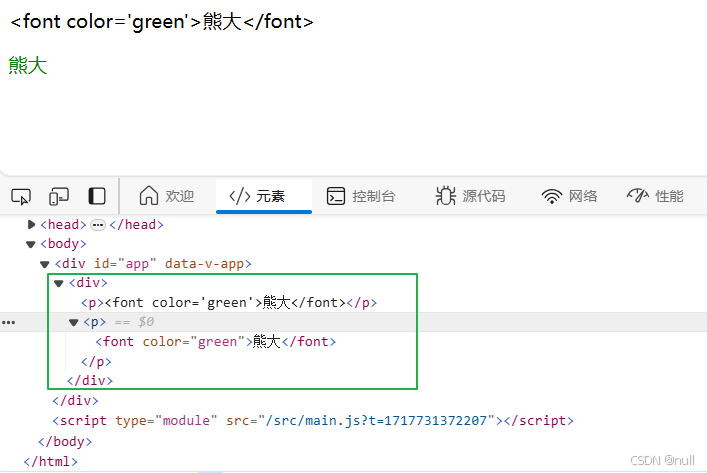
Task: Open the 源代码 sources tab
Action: pos(470,196)
